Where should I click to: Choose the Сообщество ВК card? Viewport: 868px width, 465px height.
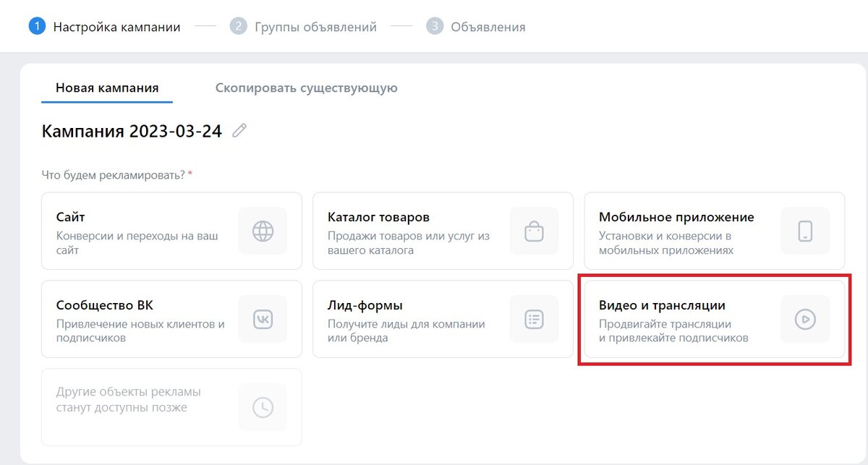coord(171,319)
